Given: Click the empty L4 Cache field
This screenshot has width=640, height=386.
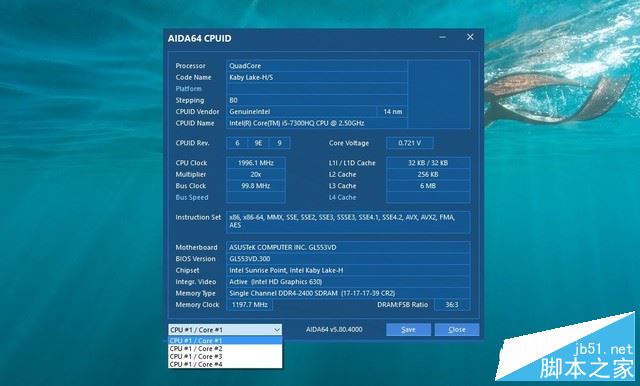Looking at the screenshot, I should click(428, 197).
